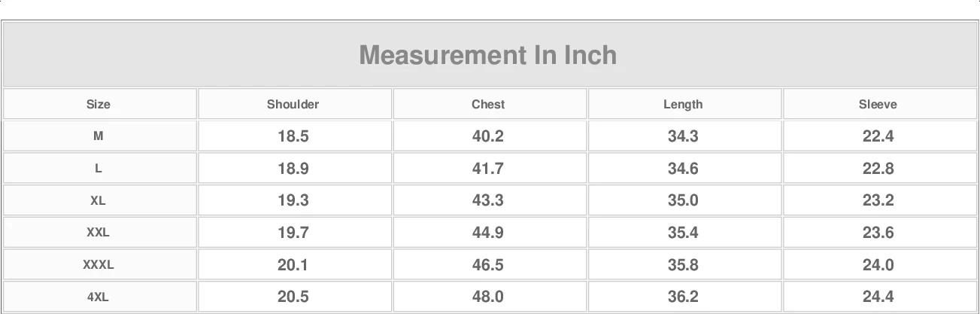Image resolution: width=980 pixels, height=314 pixels.
Task: Click the L size row label
Action: click(x=99, y=169)
